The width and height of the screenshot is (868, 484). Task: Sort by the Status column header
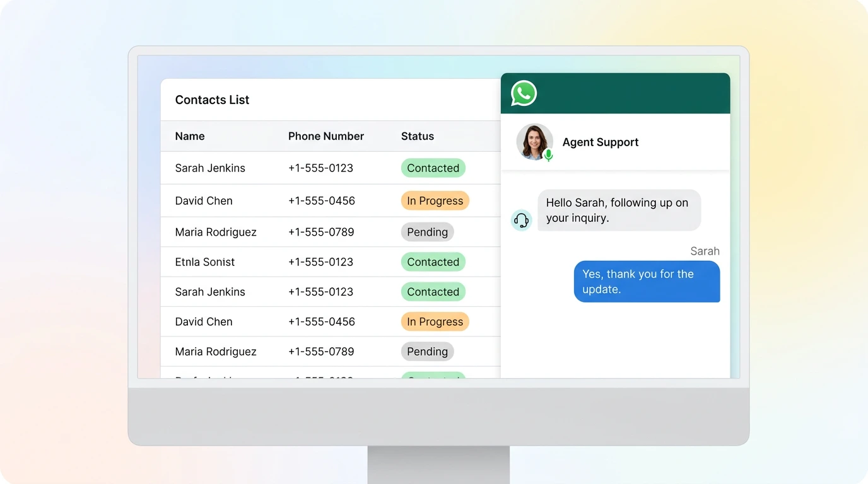[418, 136]
